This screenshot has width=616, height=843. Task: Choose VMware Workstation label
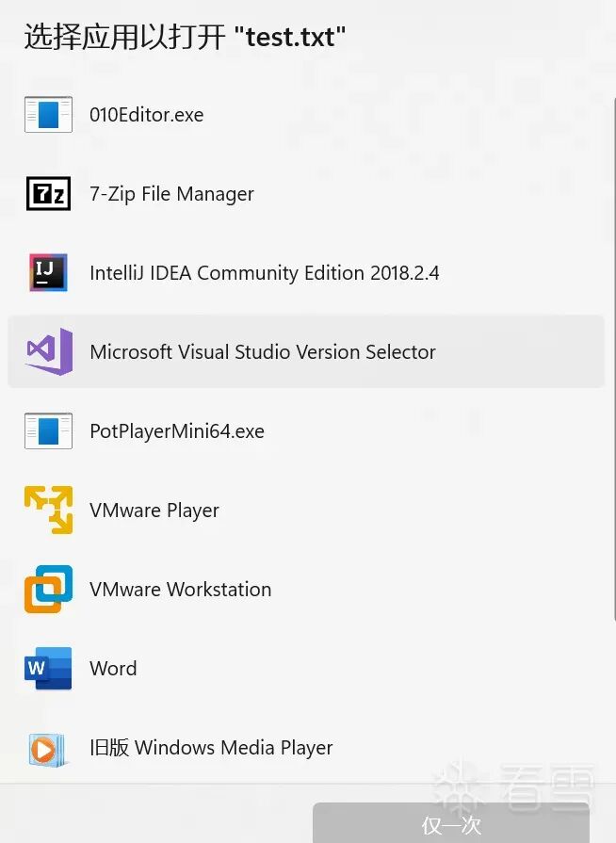181,590
